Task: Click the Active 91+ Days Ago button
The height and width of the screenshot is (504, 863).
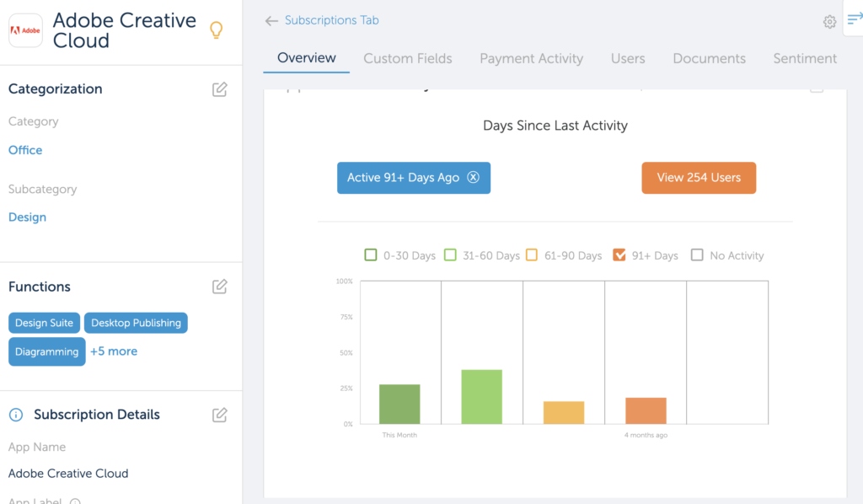Action: click(413, 178)
